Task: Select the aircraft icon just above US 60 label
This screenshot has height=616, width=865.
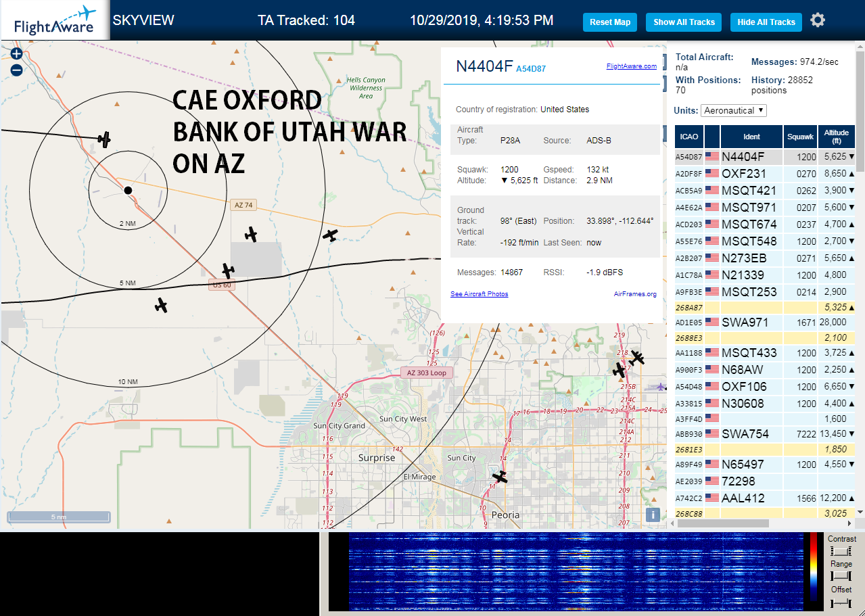Action: pyautogui.click(x=228, y=271)
